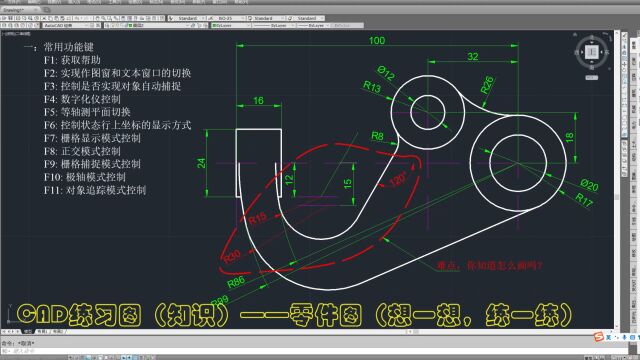
Task: Select the 16 width dimension
Action: point(258,100)
